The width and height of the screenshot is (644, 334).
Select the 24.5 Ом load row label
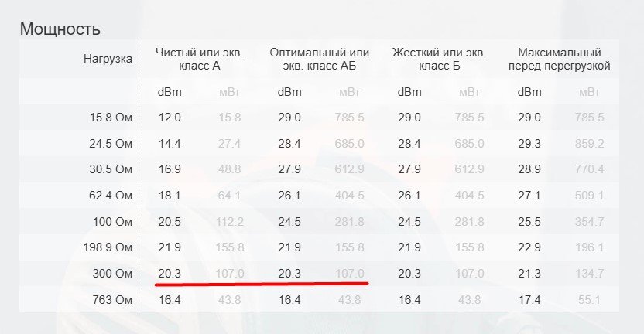tap(111, 144)
